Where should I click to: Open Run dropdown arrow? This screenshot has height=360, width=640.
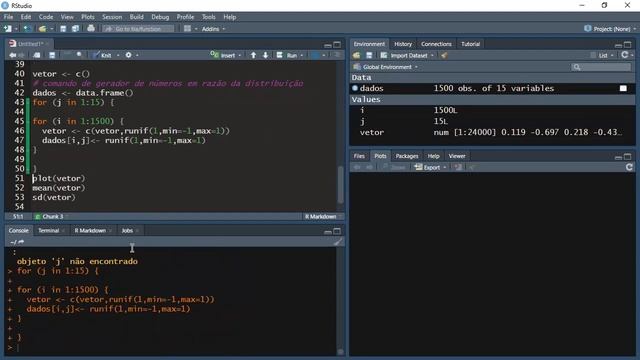[x=302, y=56]
